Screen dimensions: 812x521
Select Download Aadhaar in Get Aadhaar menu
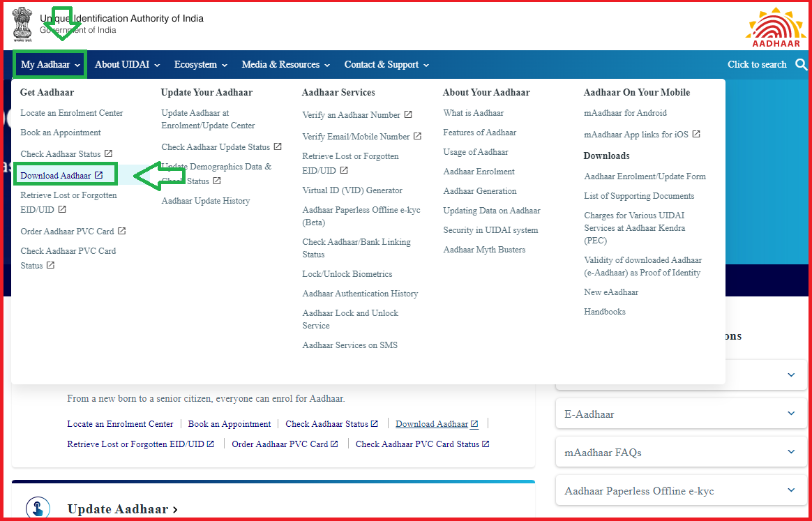click(61, 176)
